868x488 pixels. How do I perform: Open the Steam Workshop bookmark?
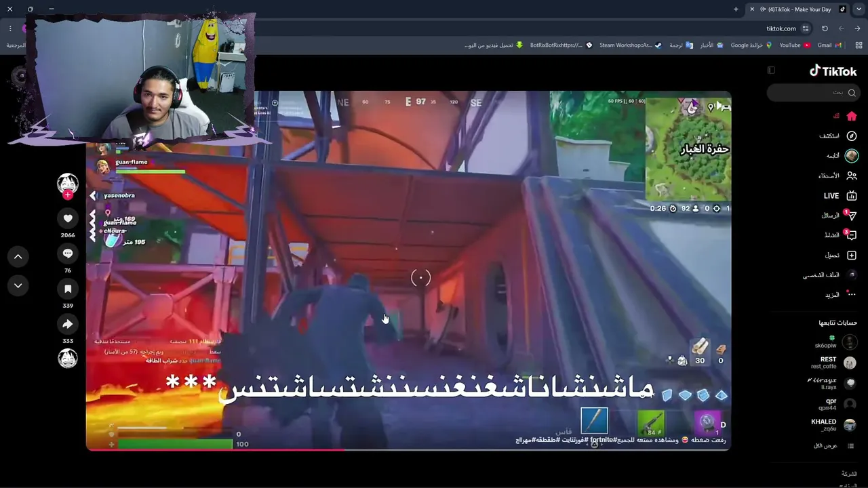pyautogui.click(x=631, y=45)
